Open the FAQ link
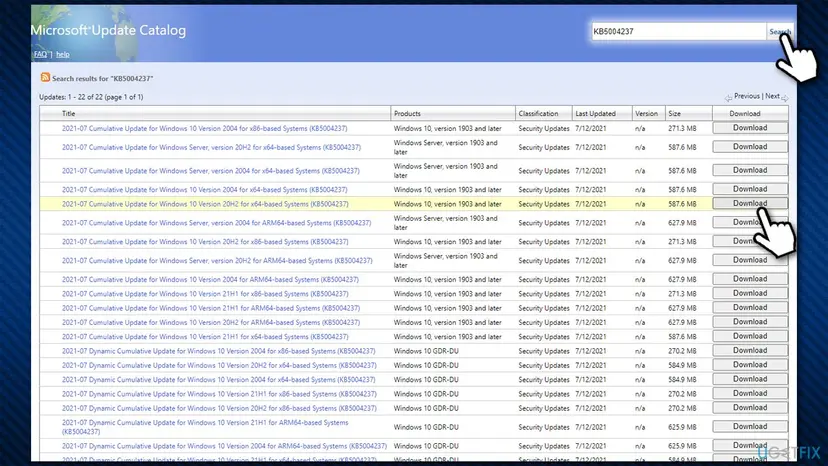Screen dimensions: 828x466 tap(41, 54)
